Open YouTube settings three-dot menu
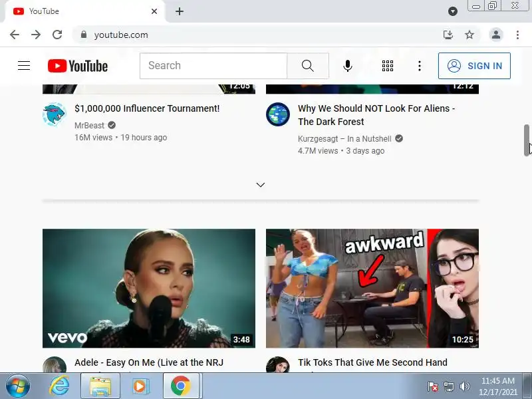532x399 pixels. [x=420, y=66]
